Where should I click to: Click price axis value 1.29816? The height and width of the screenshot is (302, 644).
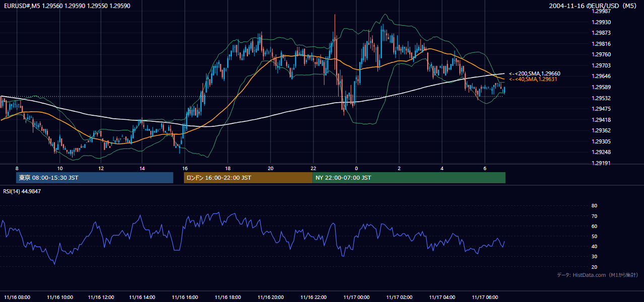602,44
